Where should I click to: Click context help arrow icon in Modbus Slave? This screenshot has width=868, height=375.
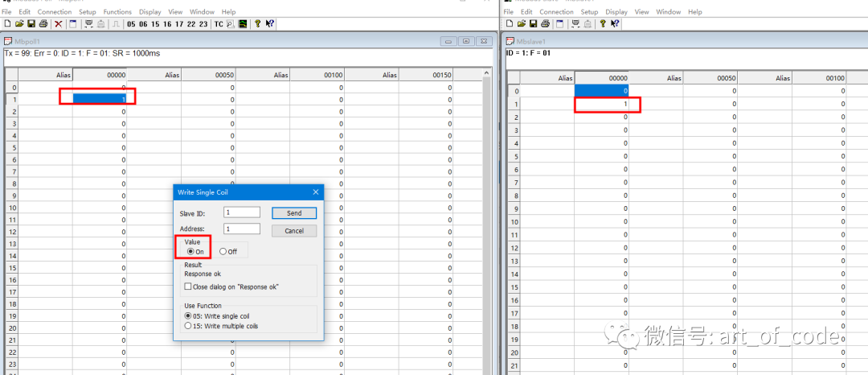(615, 24)
